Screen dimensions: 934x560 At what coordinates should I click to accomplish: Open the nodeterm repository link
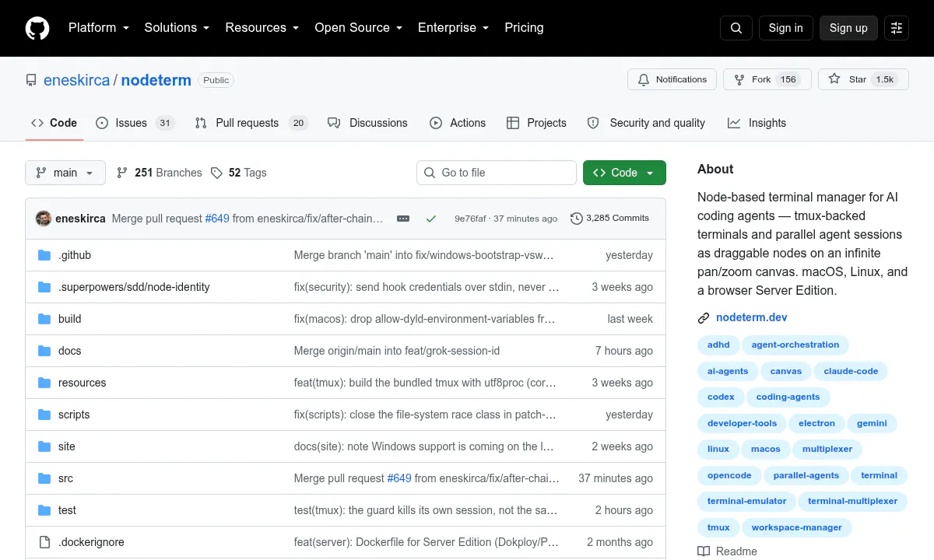(x=156, y=80)
